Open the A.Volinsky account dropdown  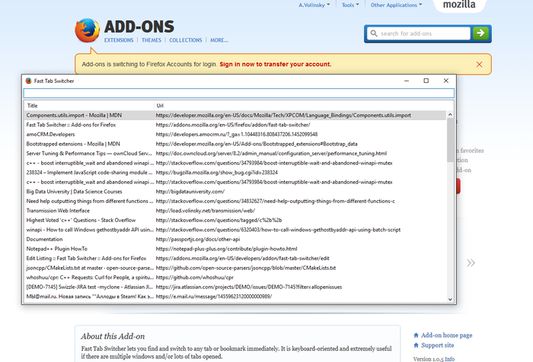click(314, 5)
